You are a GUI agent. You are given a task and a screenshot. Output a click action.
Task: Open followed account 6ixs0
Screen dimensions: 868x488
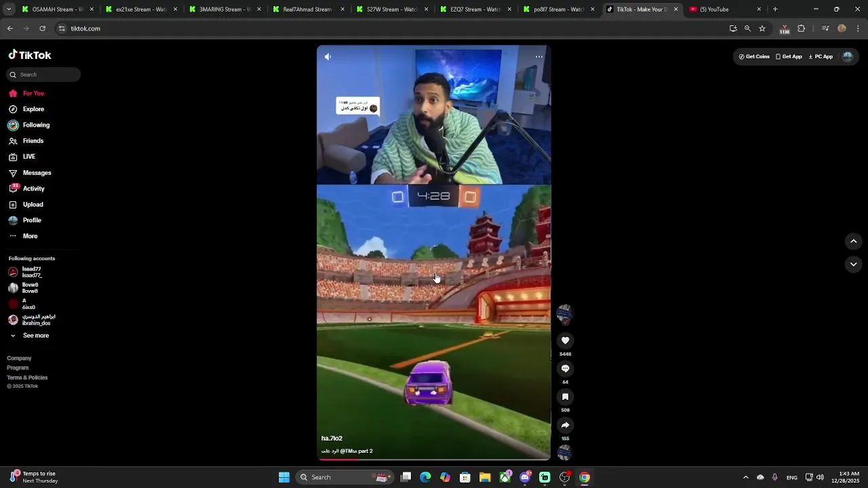22,304
